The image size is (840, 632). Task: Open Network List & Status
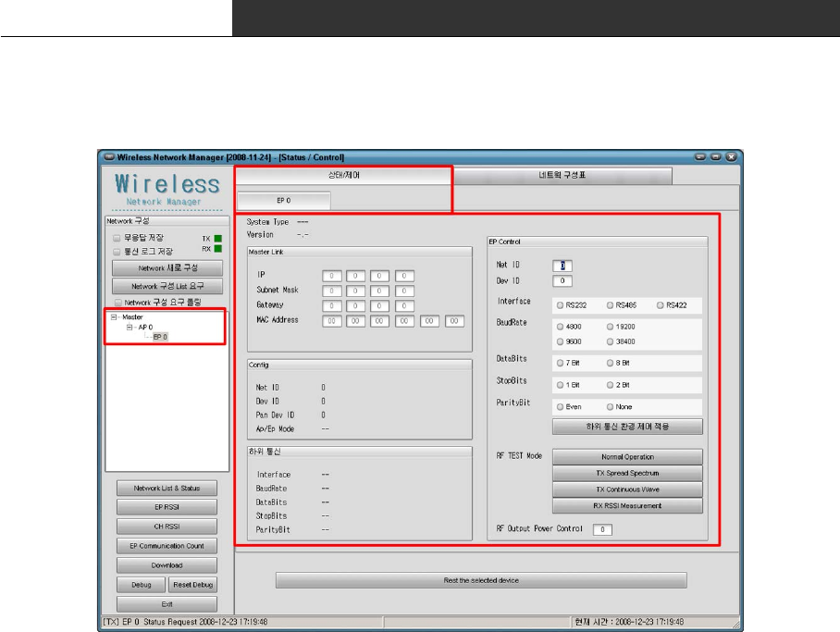coord(167,488)
